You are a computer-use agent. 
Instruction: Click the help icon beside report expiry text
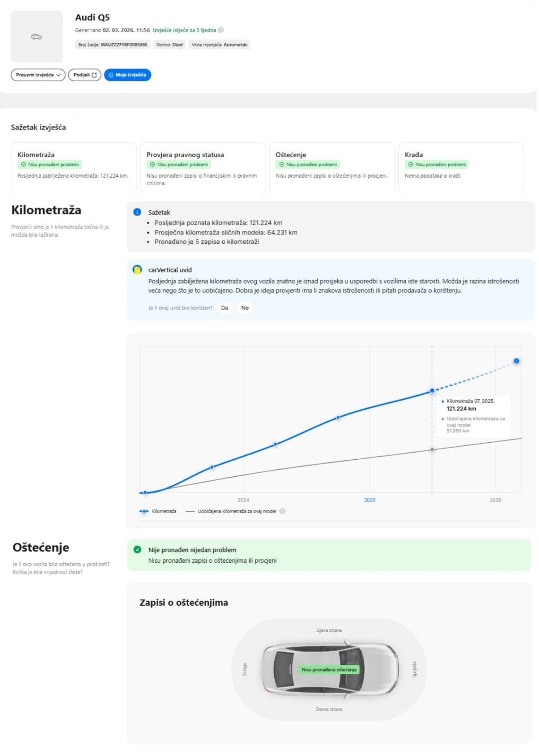click(221, 30)
